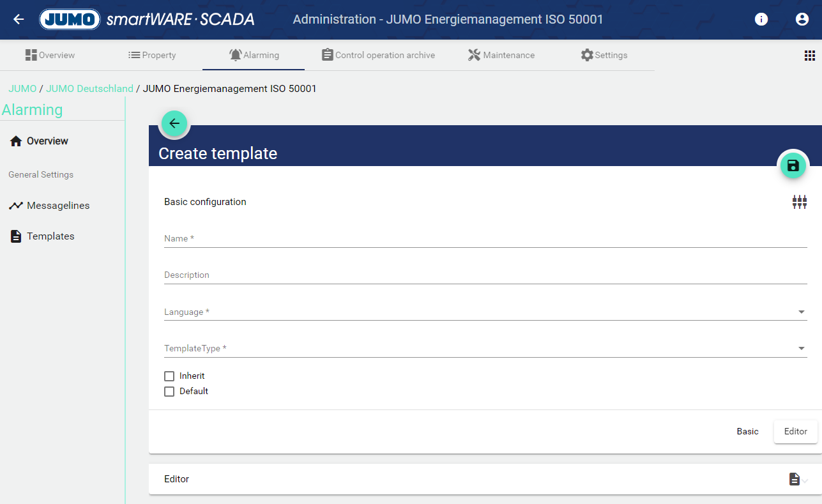Click the green save floppy disk icon
822x504 pixels.
793,166
